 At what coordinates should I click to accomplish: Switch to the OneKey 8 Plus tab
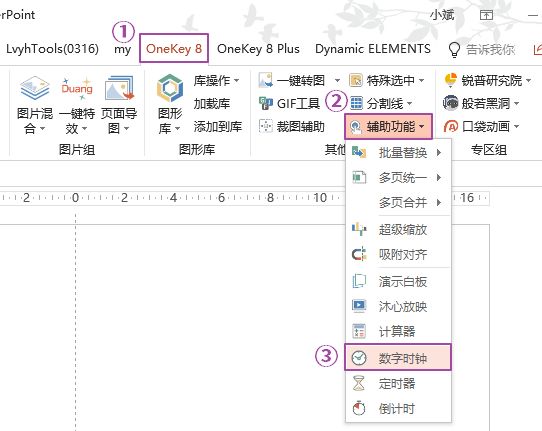tap(258, 48)
